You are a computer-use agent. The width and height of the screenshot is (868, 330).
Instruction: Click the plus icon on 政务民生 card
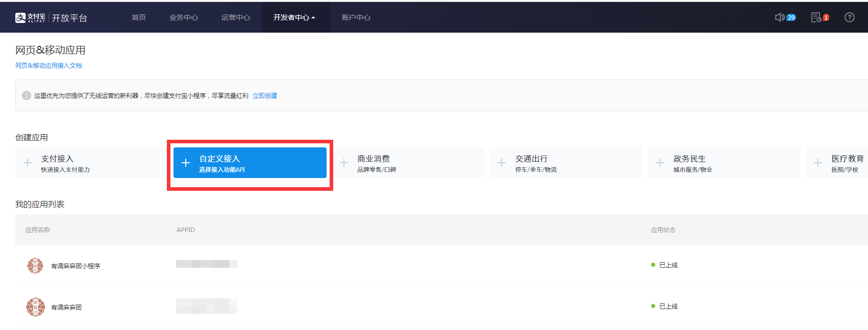(660, 163)
